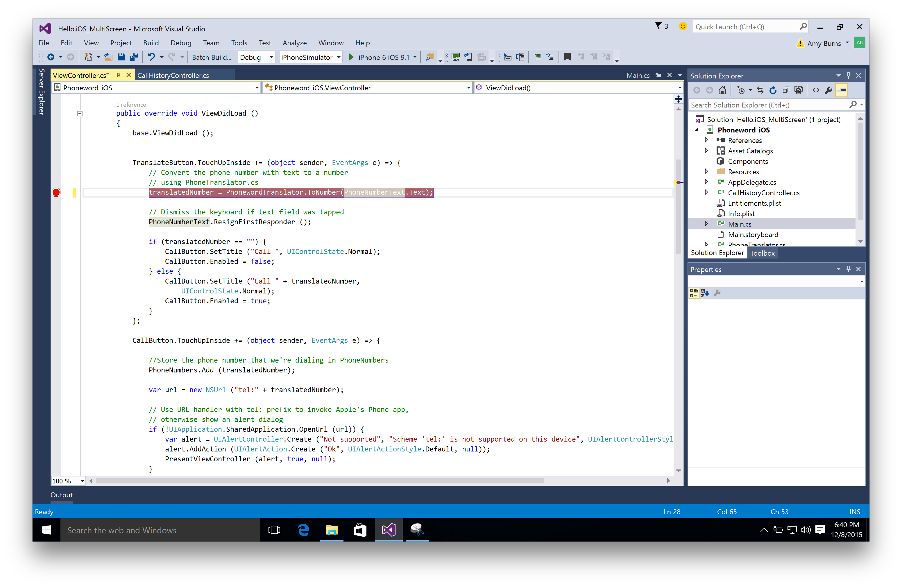Refresh the Solution Explorer
This screenshot has width=902, height=588.
(773, 90)
